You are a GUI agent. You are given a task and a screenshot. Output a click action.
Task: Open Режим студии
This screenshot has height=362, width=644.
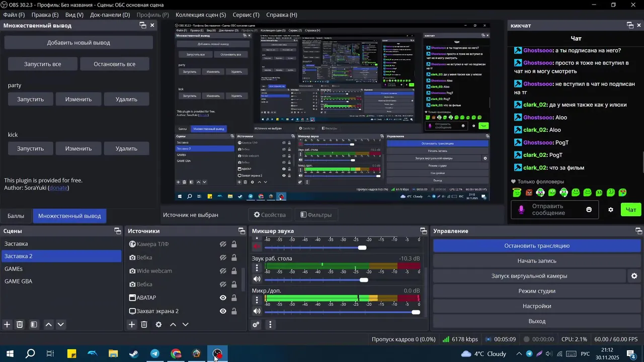[537, 291]
